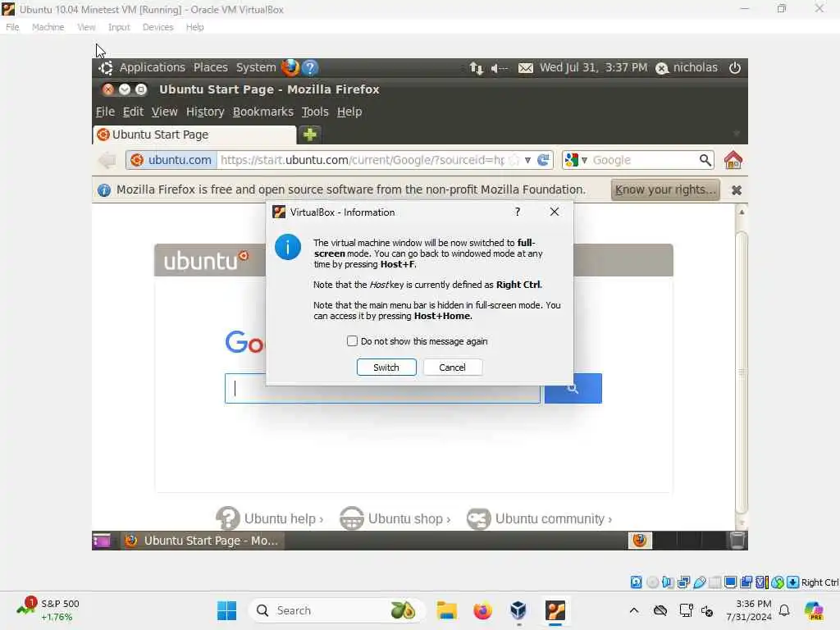The width and height of the screenshot is (840, 630).
Task: Click the show desktop icon in bottom panel
Action: (x=101, y=541)
